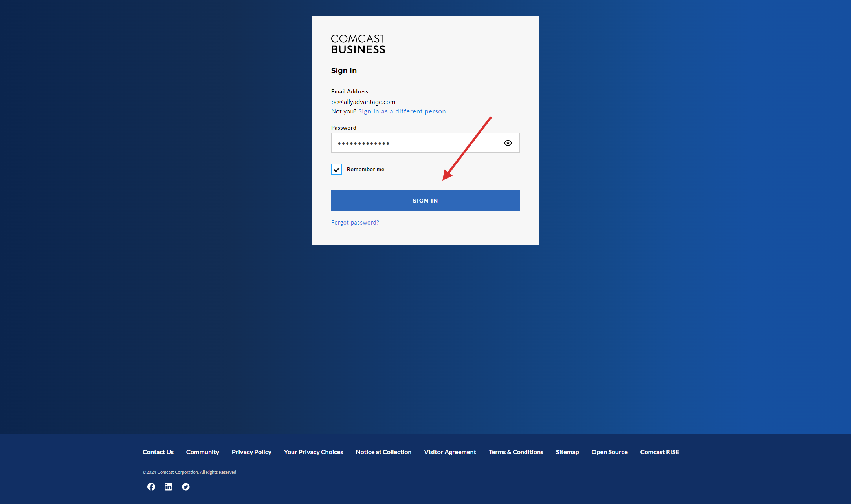Open the Comcast LinkedIn page icon
Image resolution: width=851 pixels, height=504 pixels.
point(169,487)
